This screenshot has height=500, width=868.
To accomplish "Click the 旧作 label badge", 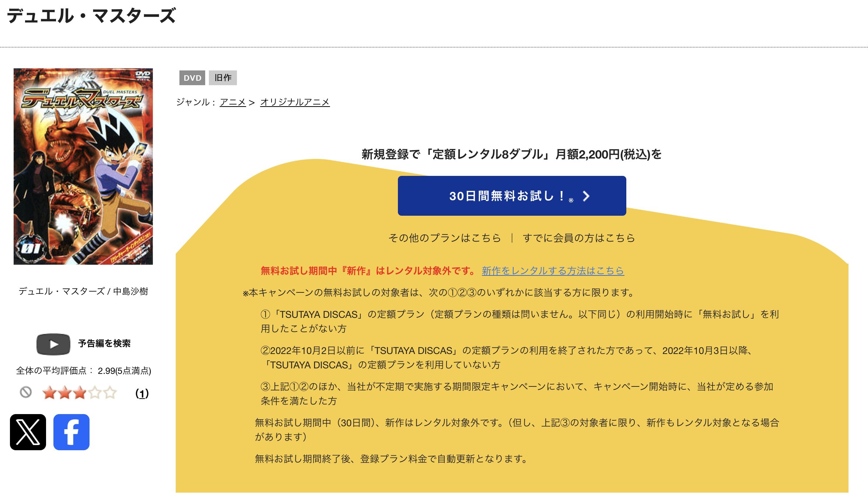I will (x=223, y=78).
